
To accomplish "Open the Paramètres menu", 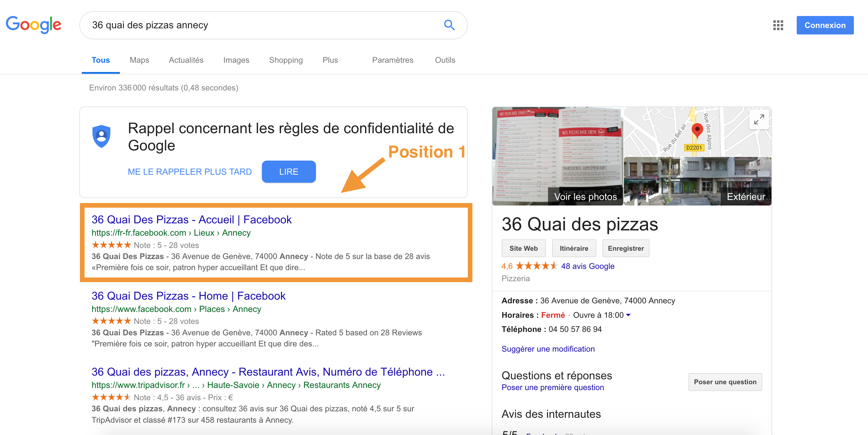I will tap(393, 60).
